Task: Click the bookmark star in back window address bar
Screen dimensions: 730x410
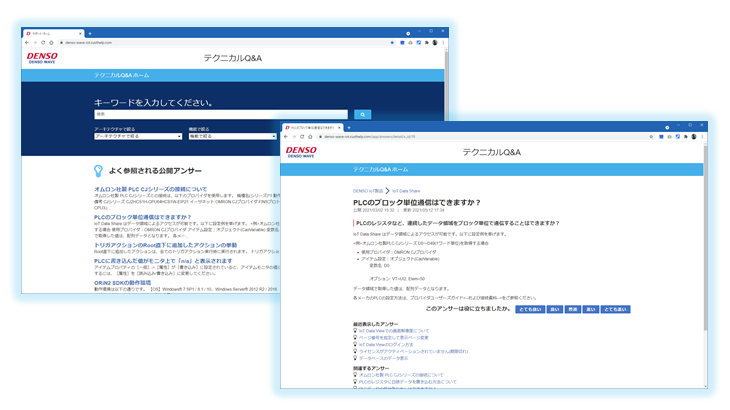Action: coord(392,43)
